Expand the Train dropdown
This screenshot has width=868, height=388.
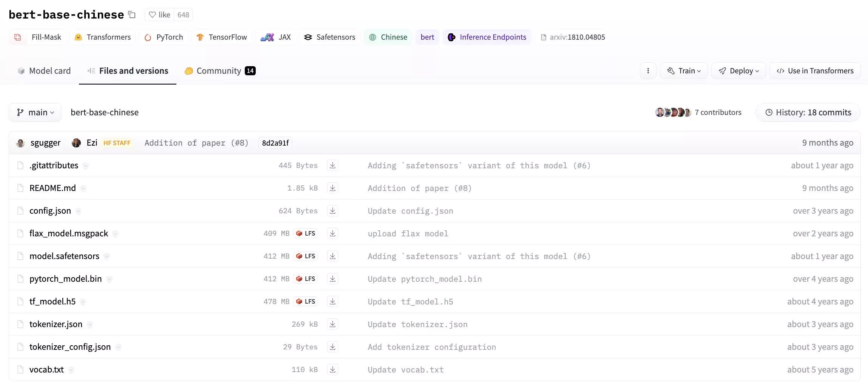pos(684,71)
